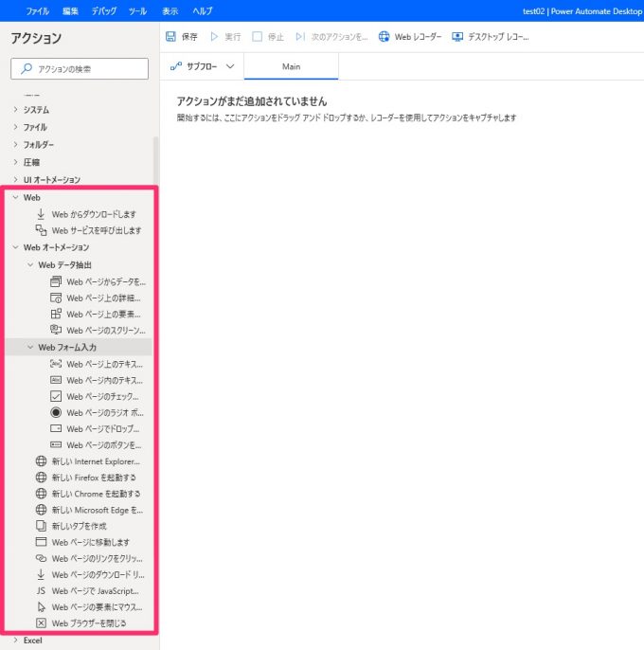Open the 編集 menu
Viewport: 644px width, 650px height.
click(70, 11)
